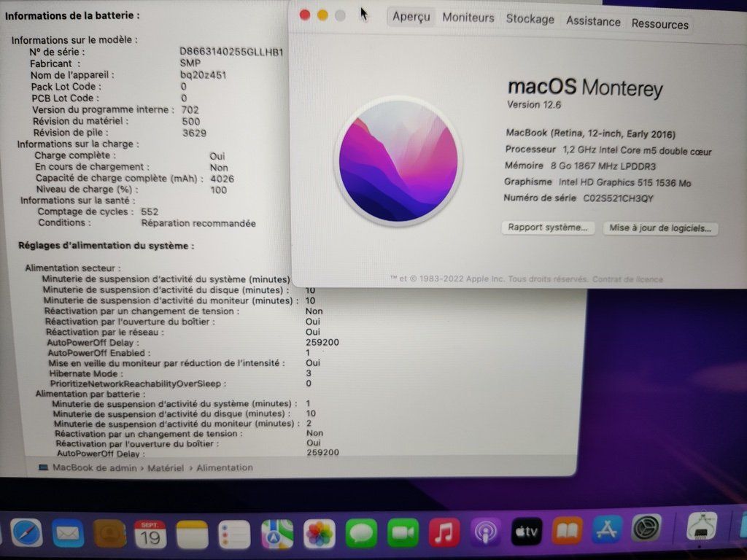Screen dimensions: 747x560
Task: Launch the Music app in the Dock
Action: pos(444,532)
